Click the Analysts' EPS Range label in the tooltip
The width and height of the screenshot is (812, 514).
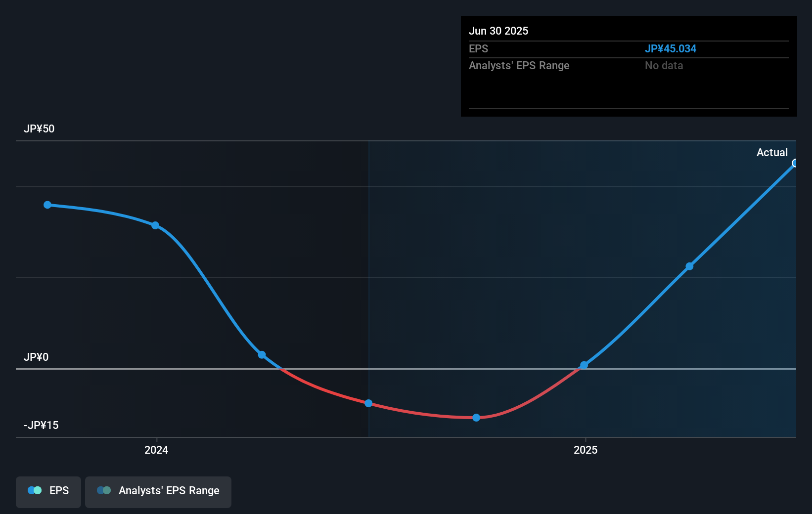coord(519,66)
